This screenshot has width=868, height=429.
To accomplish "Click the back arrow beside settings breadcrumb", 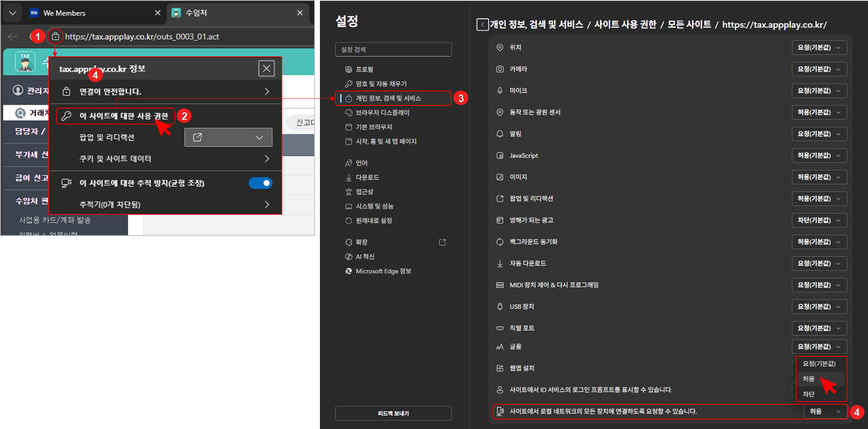I will click(x=482, y=25).
